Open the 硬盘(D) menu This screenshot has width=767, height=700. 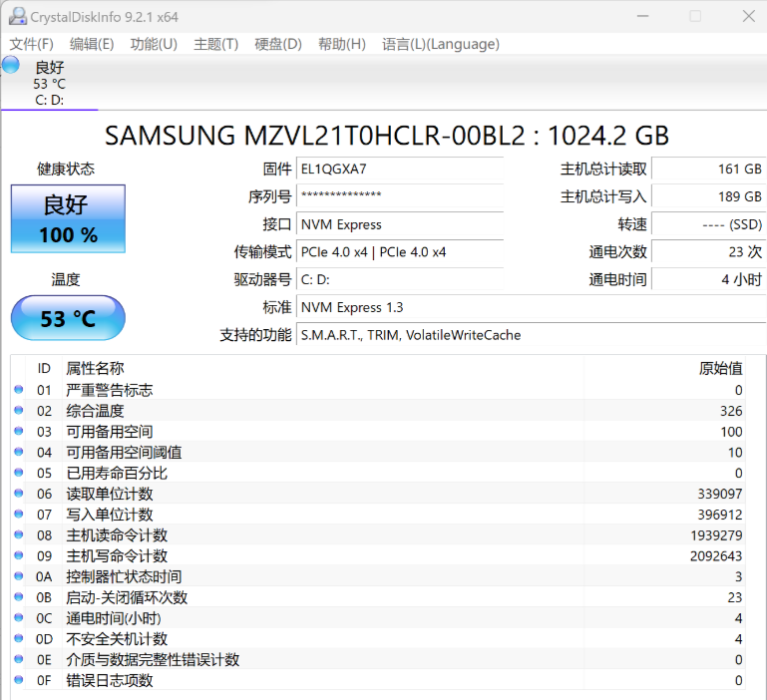(278, 44)
